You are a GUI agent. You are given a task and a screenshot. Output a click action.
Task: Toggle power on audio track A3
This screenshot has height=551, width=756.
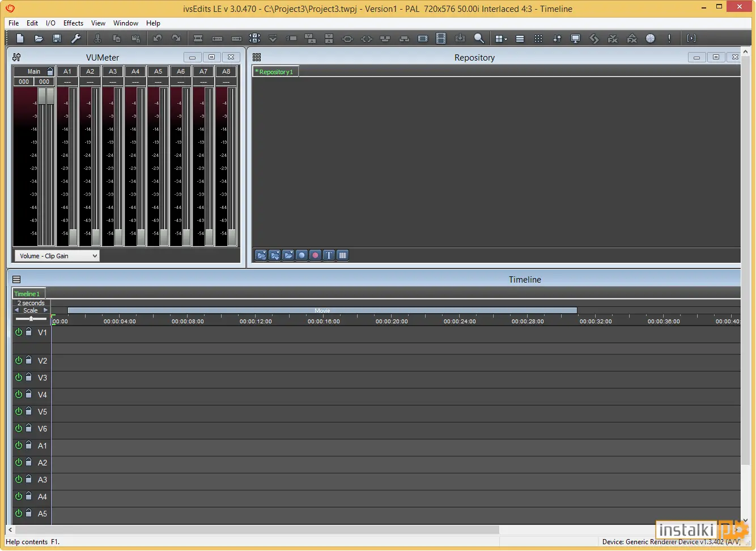point(19,479)
